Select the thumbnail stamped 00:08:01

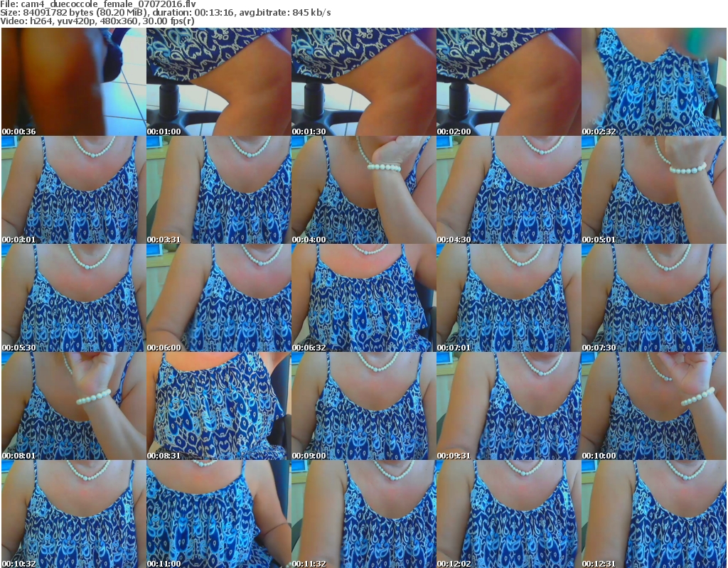[73, 407]
